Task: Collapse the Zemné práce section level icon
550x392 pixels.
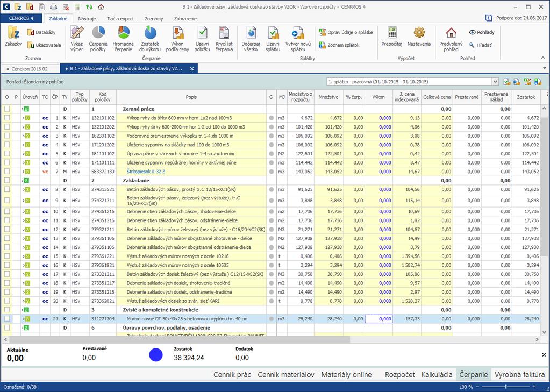Action: [26, 109]
